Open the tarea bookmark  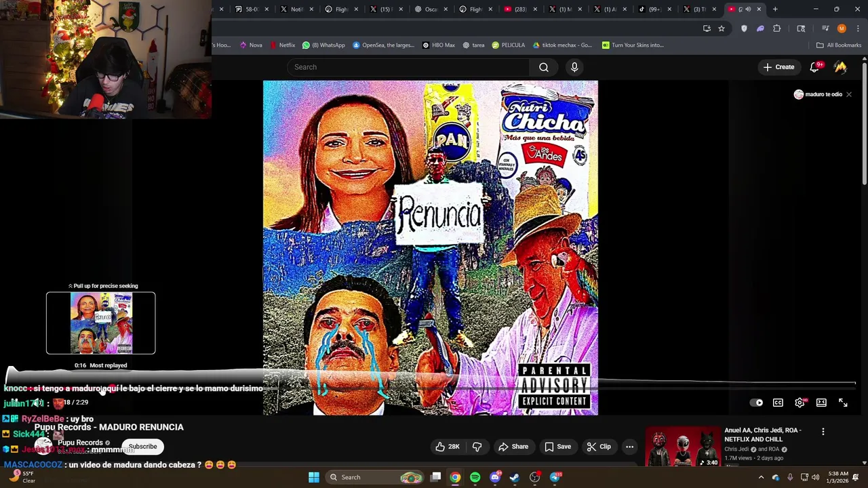tap(473, 45)
